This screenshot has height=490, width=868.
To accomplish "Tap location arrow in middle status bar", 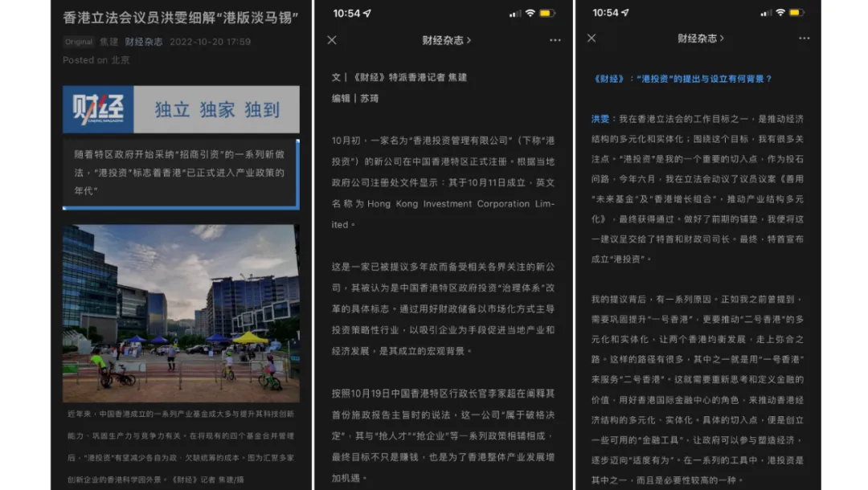I will coord(367,14).
